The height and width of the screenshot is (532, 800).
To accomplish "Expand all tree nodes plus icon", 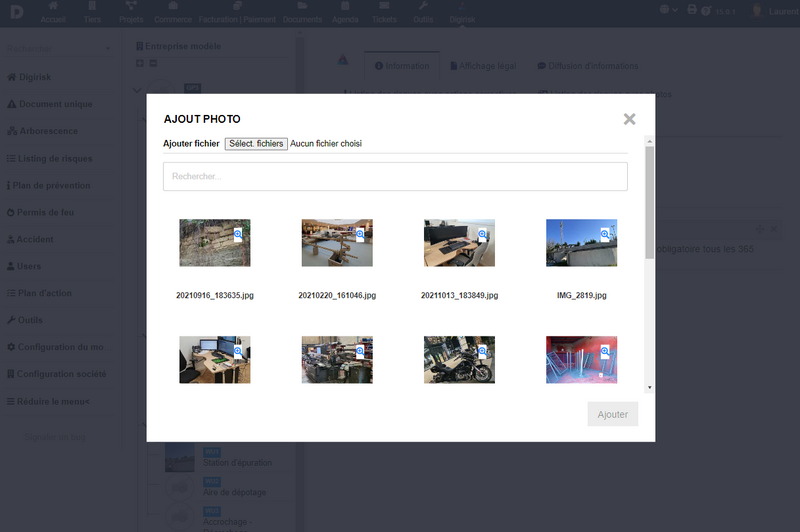I will 140,63.
